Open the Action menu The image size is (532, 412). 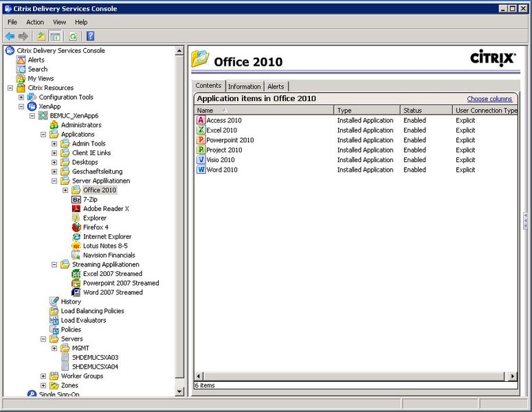click(x=35, y=22)
